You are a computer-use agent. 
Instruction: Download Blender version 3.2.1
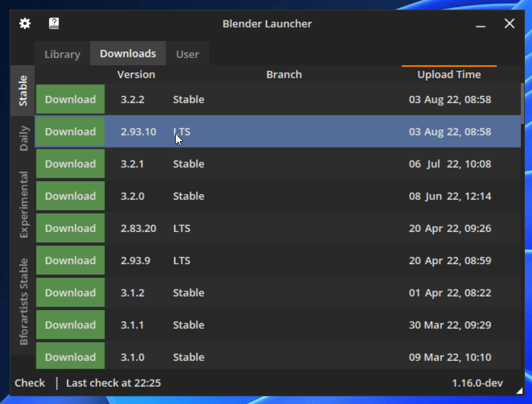(71, 164)
